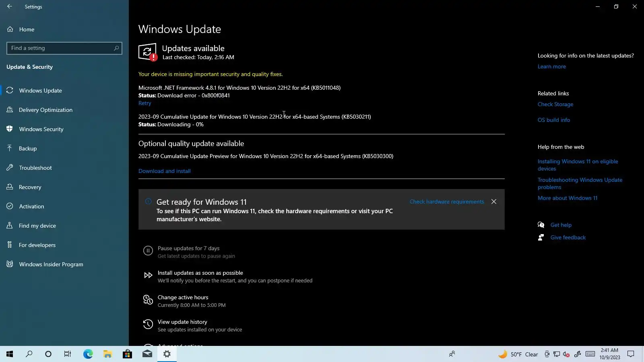The image size is (644, 362).
Task: Click the Troubleshoot wrench icon
Action: pyautogui.click(x=10, y=168)
